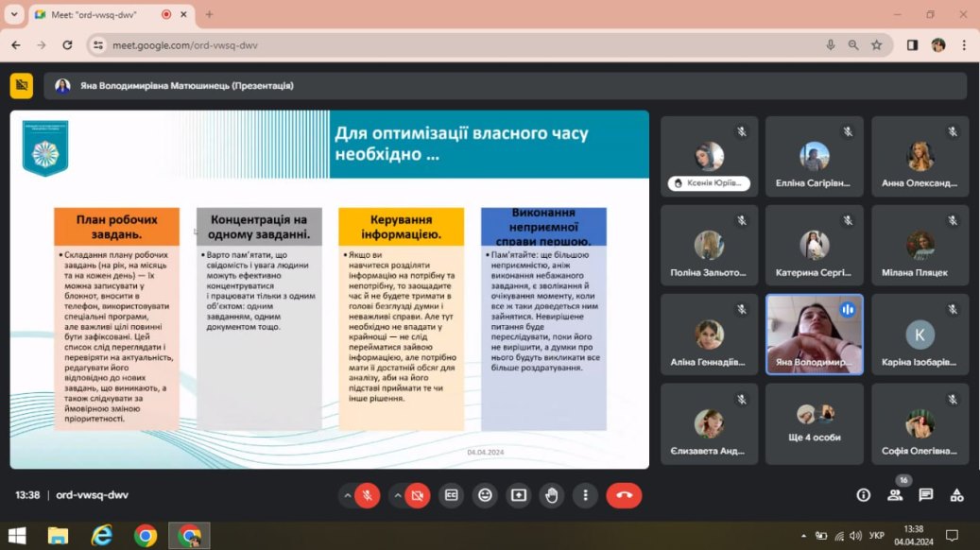Select Елліна Сагірівн... participant tile
980x550 pixels.
click(814, 156)
